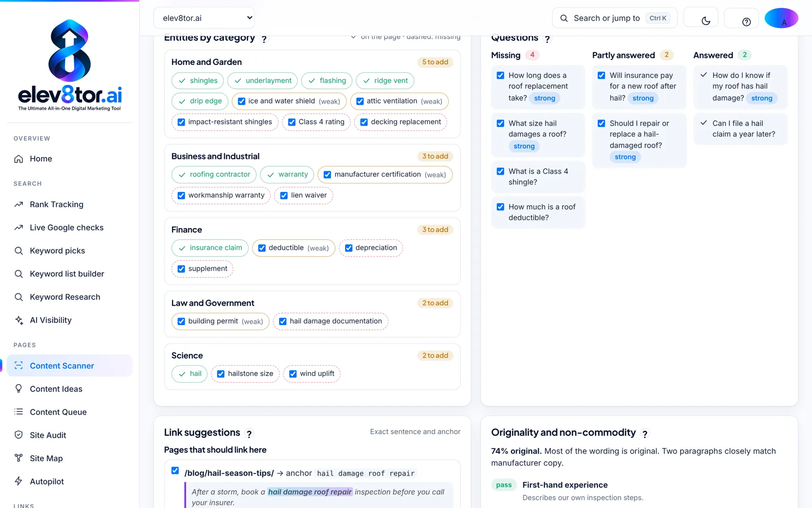Open Autopilot page
The width and height of the screenshot is (812, 508).
pos(70,482)
